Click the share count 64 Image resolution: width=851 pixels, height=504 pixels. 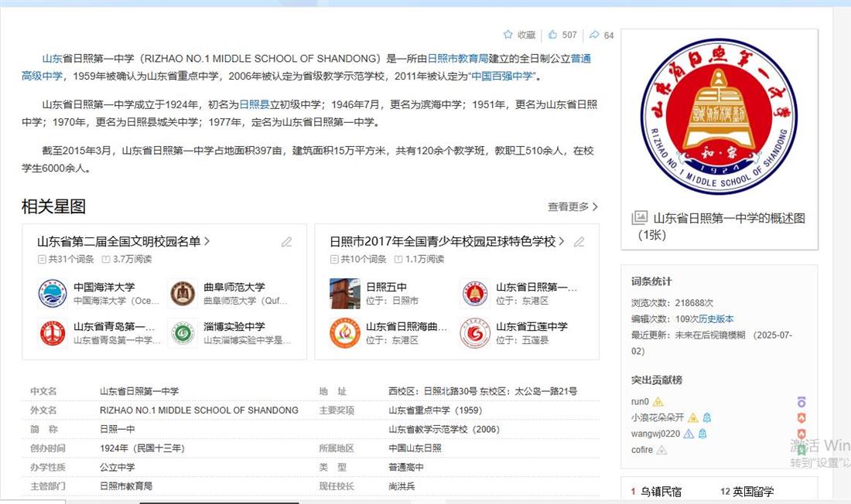609,36
